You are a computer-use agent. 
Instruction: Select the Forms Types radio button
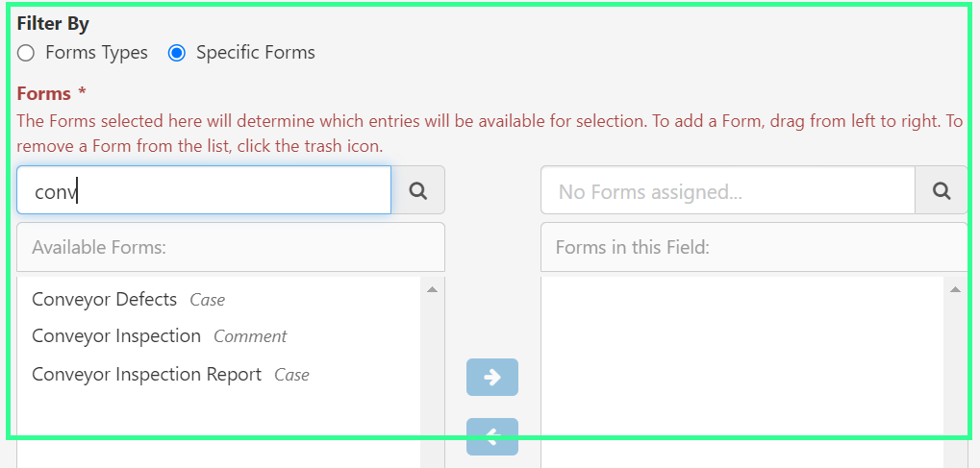pyautogui.click(x=26, y=53)
